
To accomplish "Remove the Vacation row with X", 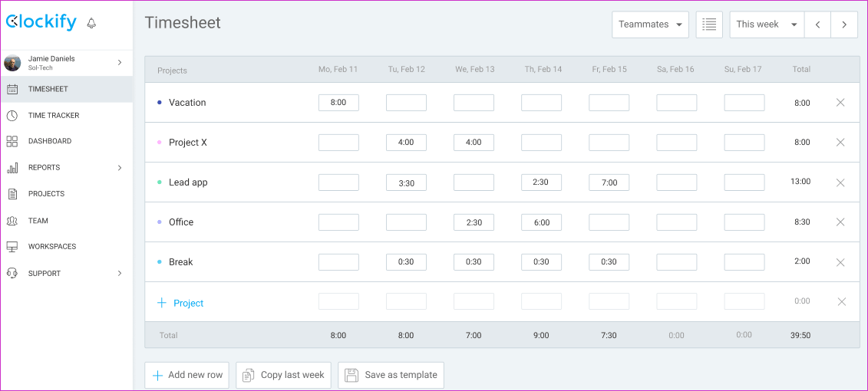I will pyautogui.click(x=840, y=102).
